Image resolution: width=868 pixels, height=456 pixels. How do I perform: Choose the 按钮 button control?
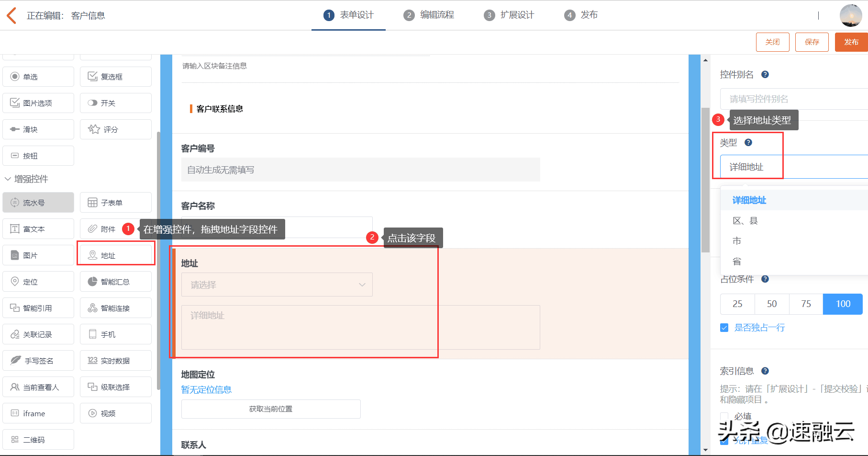click(x=38, y=156)
